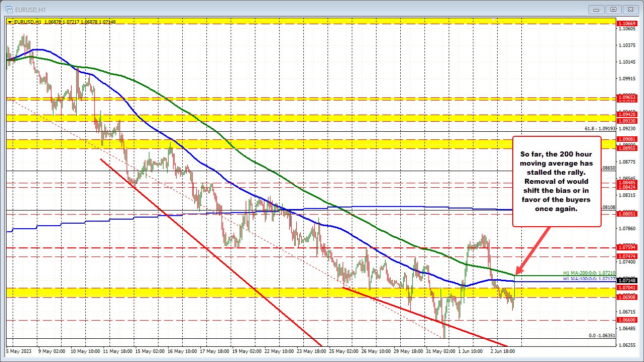This screenshot has height=362, width=644.
Task: Click the red price tag 1.09653
Action: coord(627,97)
